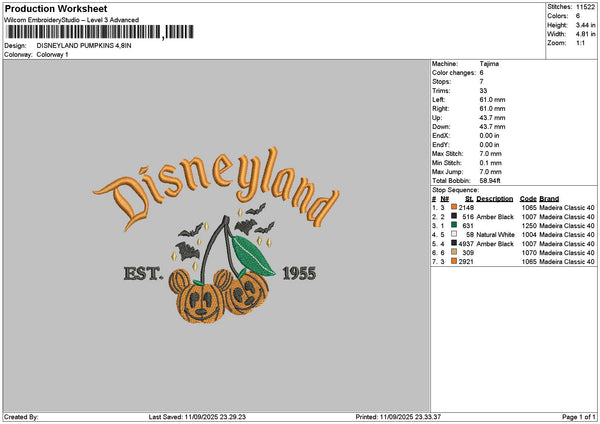
Task: Click the 'Color changes:' label
Action: coord(454,73)
